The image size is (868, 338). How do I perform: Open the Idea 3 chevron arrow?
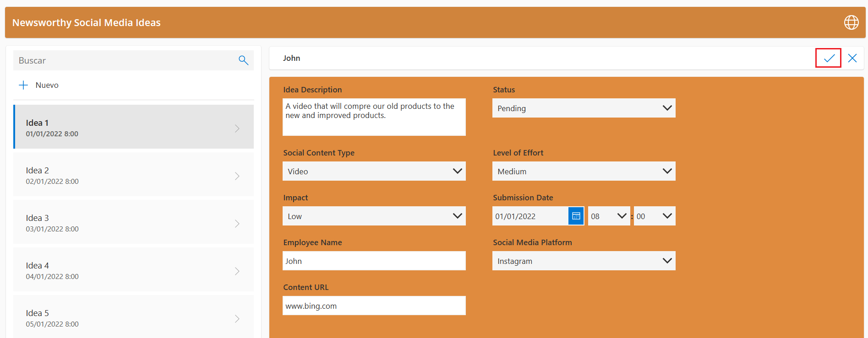pos(237,224)
